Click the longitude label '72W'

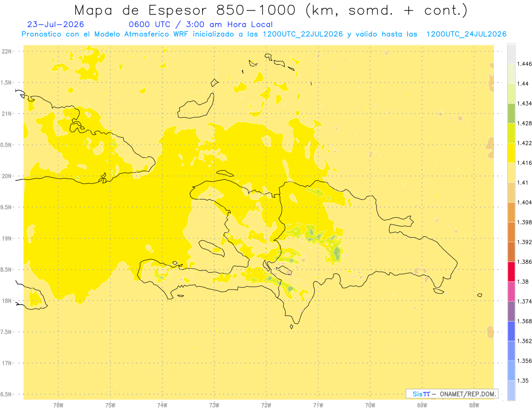coord(266,405)
